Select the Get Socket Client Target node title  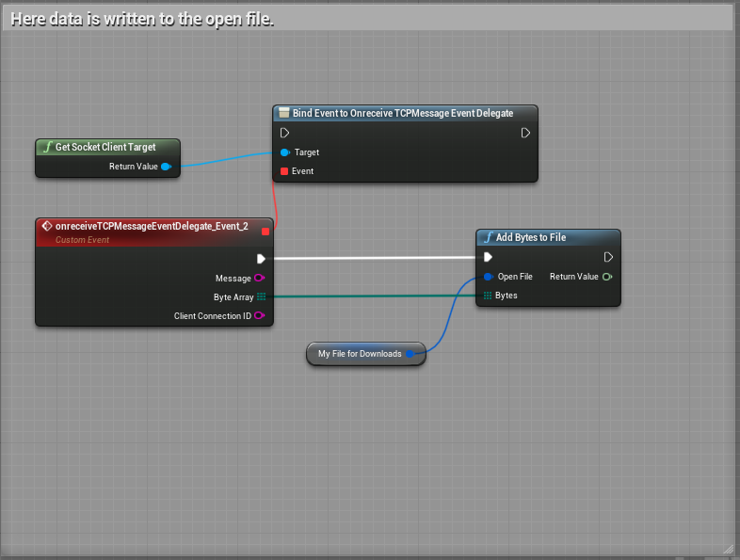point(105,148)
